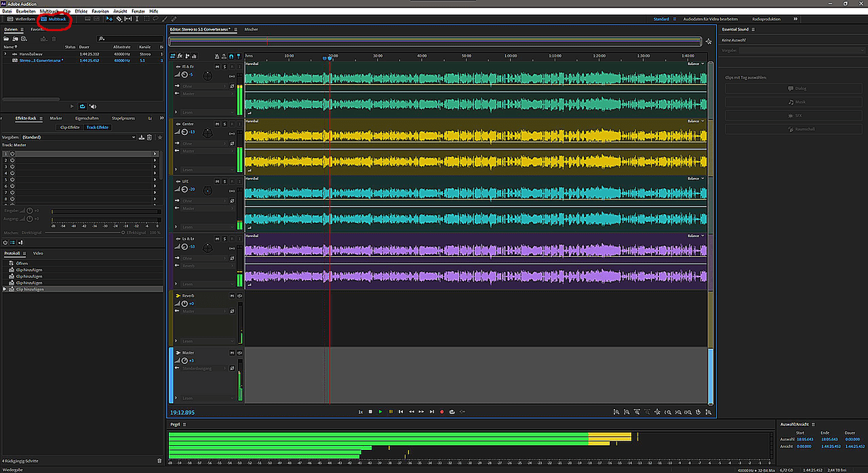This screenshot has width=868, height=473.
Task: Switch to the Mischer tab
Action: click(x=251, y=29)
